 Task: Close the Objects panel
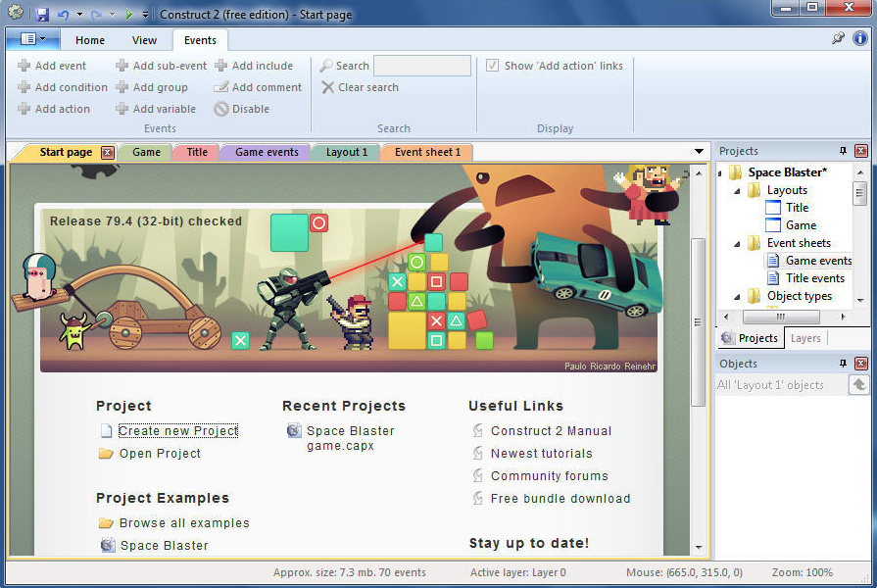point(861,364)
